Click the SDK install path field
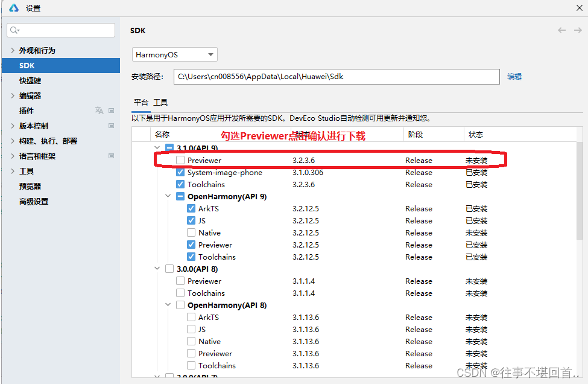 (337, 77)
